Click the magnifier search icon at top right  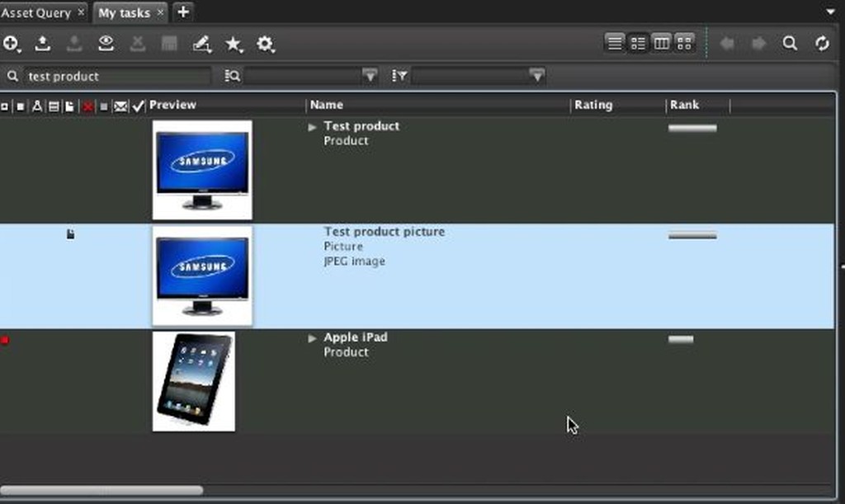tap(790, 44)
